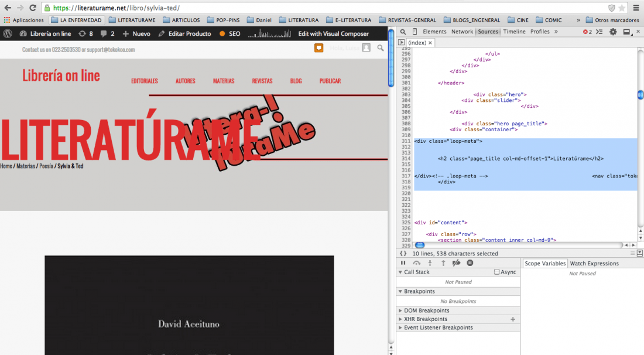Show the Sources navigator panel

tap(401, 42)
